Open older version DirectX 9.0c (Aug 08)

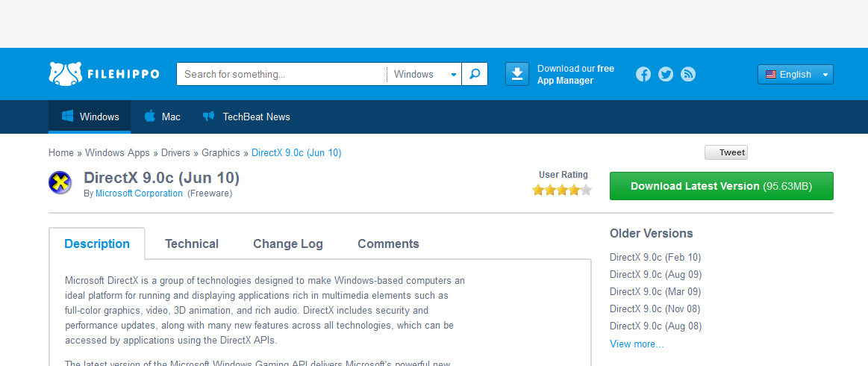(655, 326)
